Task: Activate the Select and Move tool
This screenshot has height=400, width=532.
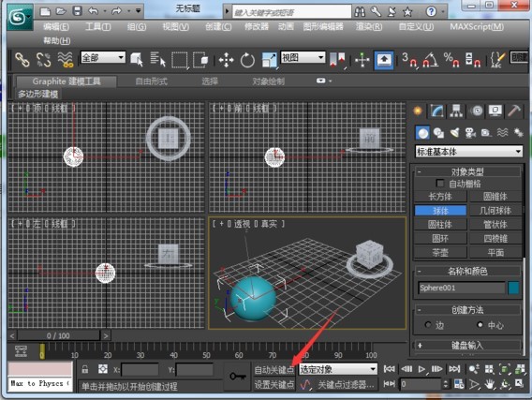Action: click(x=226, y=60)
